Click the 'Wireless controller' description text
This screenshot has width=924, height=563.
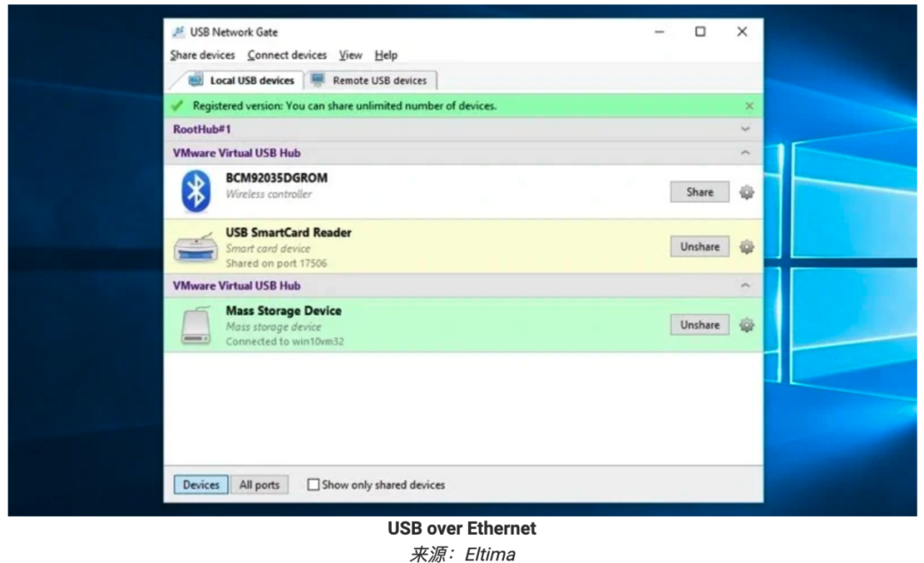coord(269,194)
